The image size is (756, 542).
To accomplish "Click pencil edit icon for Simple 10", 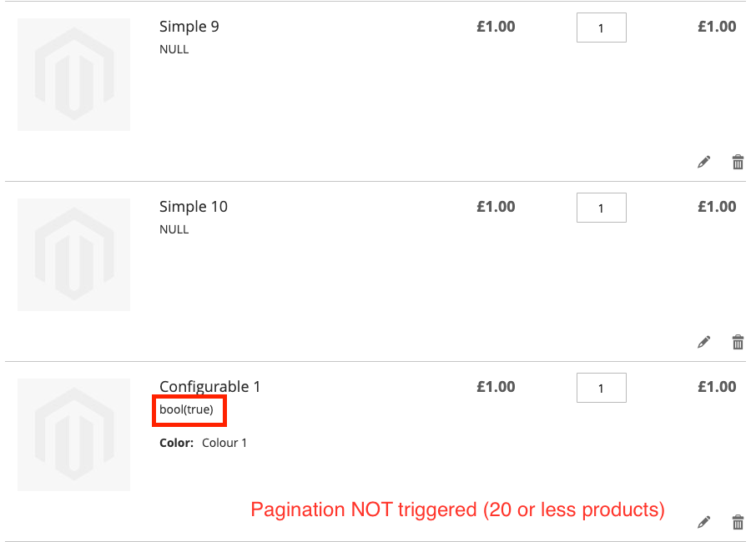I will [704, 342].
